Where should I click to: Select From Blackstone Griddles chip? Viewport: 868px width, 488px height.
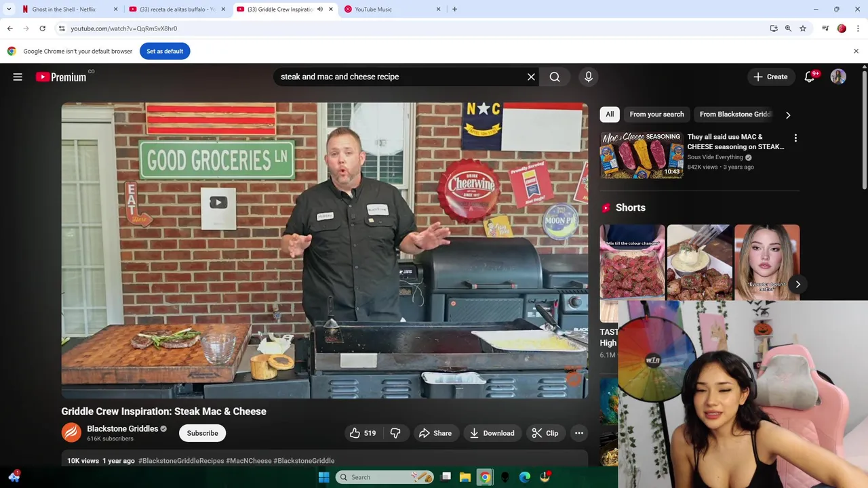click(x=736, y=115)
